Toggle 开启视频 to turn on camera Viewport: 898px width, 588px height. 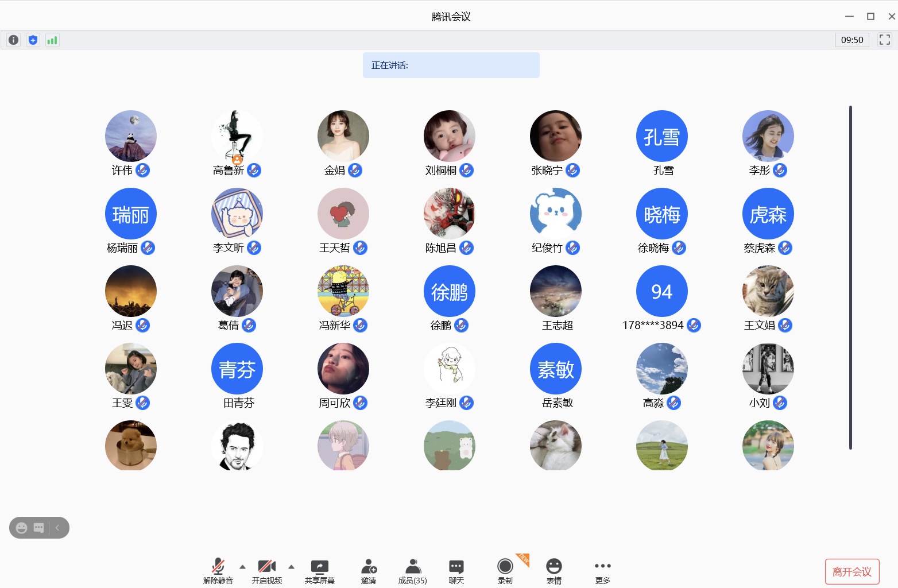point(266,571)
